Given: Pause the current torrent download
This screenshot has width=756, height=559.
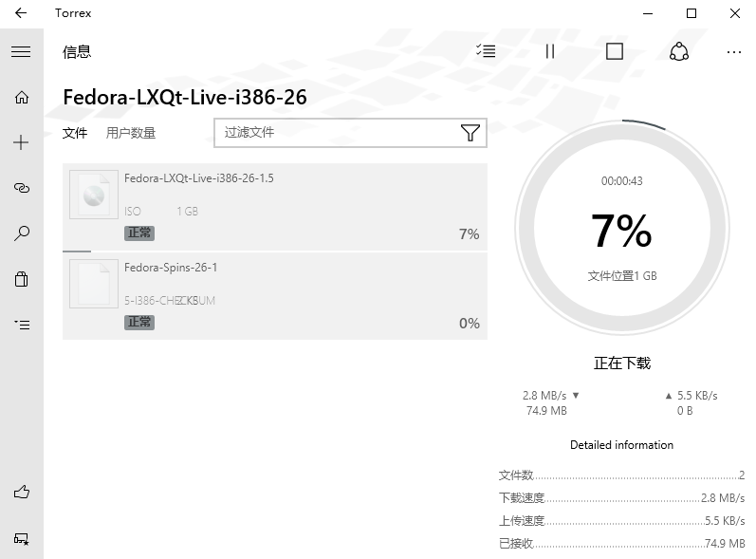Looking at the screenshot, I should click(x=549, y=51).
